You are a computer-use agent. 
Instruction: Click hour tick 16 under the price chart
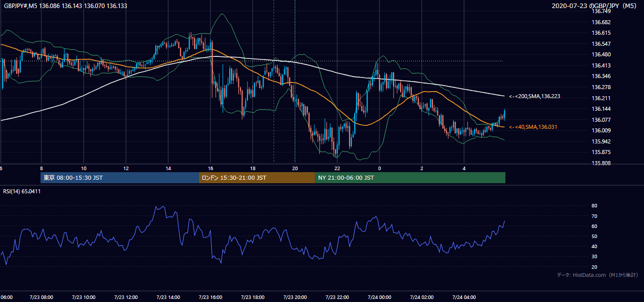click(x=211, y=169)
